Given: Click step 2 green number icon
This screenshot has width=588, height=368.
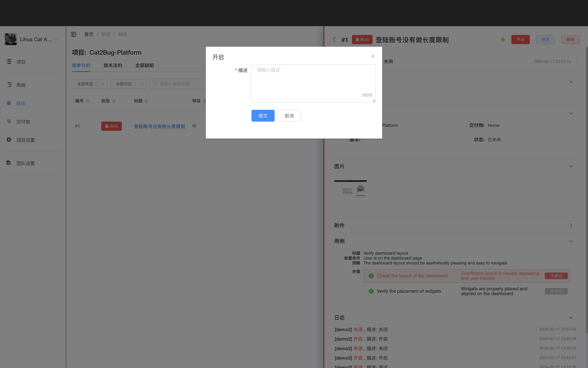Looking at the screenshot, I should point(371,291).
